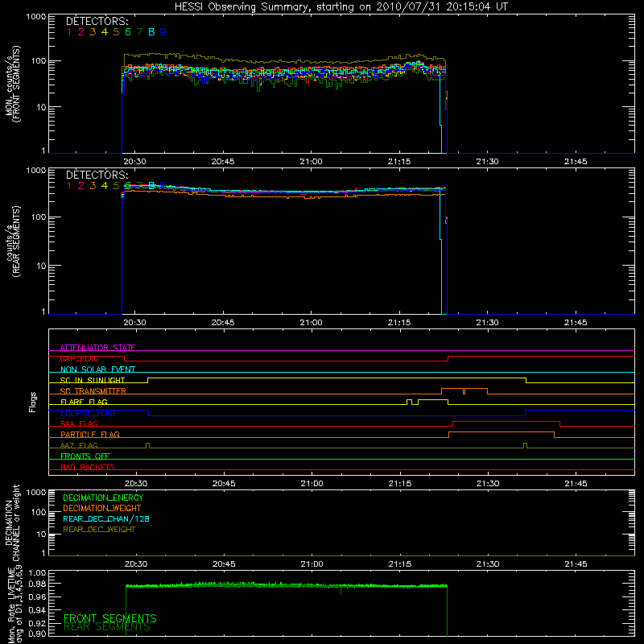Click the 0.98 value on the livetime axis
This screenshot has height=644, width=644.
click(x=37, y=584)
